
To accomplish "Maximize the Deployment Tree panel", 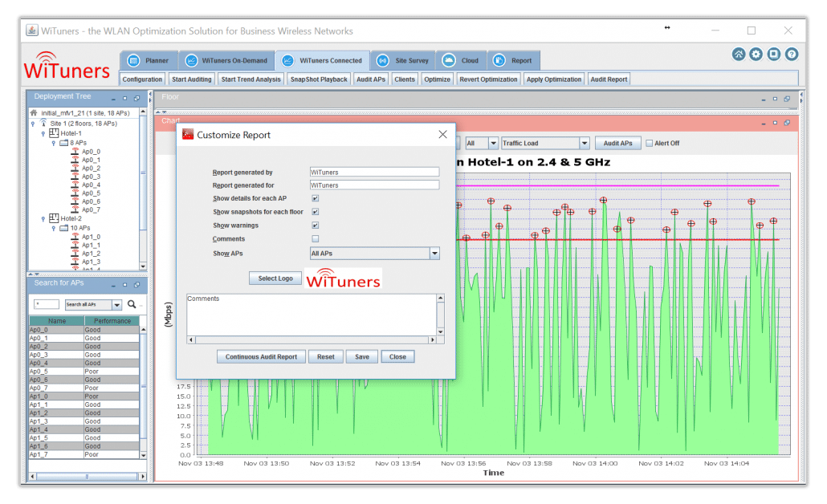I will (125, 98).
